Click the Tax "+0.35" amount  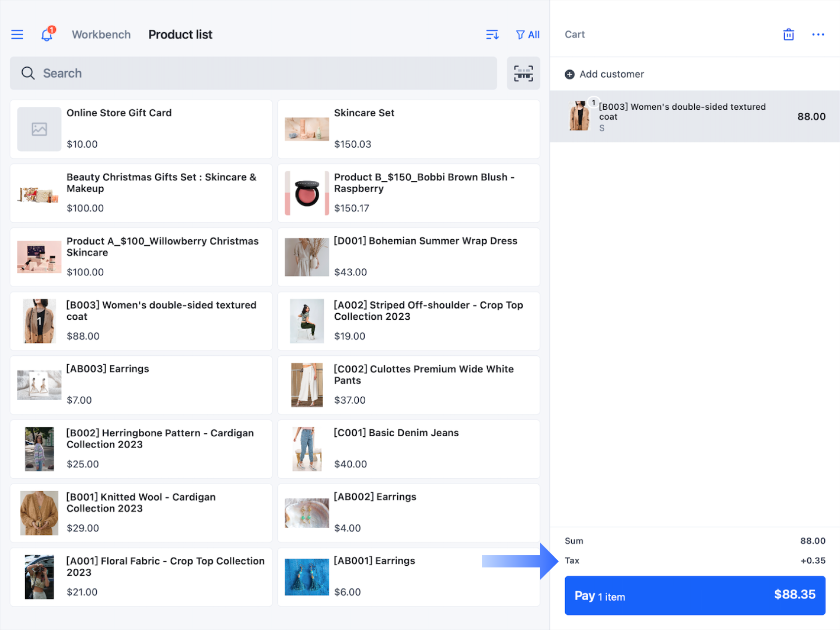click(813, 561)
